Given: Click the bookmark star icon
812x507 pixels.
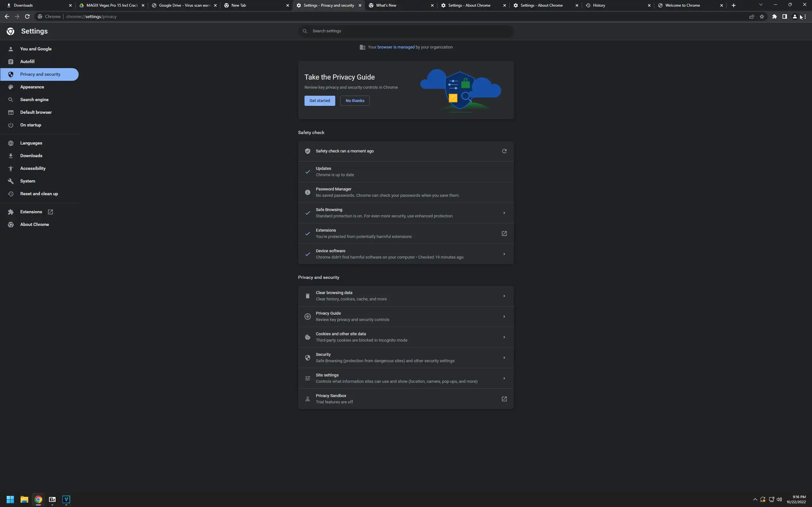Looking at the screenshot, I should pyautogui.click(x=762, y=16).
